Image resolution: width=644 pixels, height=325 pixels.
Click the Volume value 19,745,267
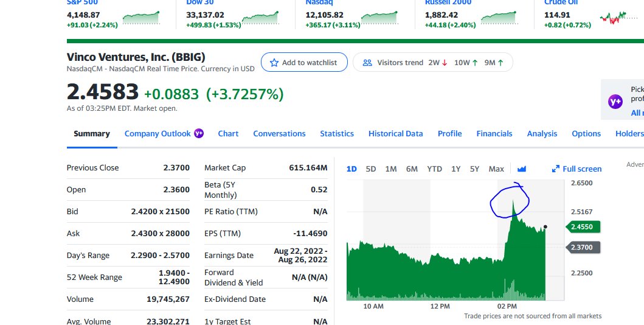(x=168, y=299)
